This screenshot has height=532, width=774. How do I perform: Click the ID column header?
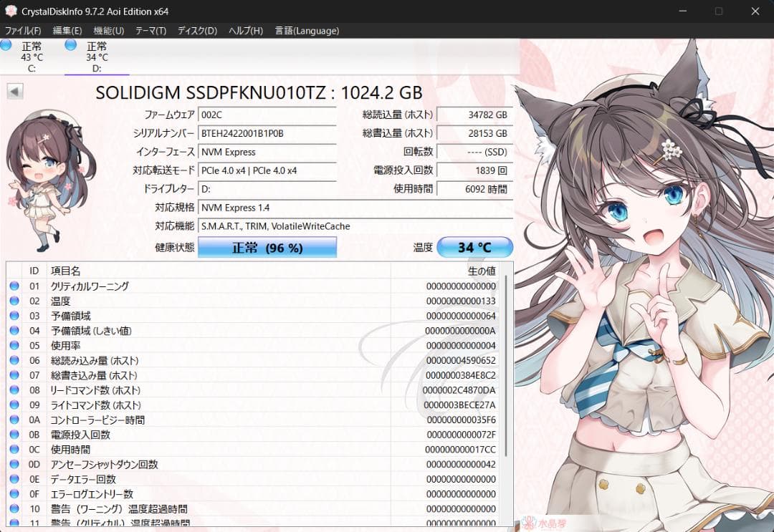tap(34, 271)
